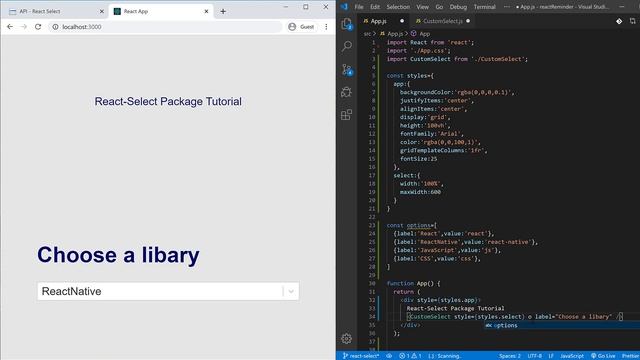The width and height of the screenshot is (640, 360).
Task: Click the unsaved dot on App.js tab
Action: coord(402,21)
